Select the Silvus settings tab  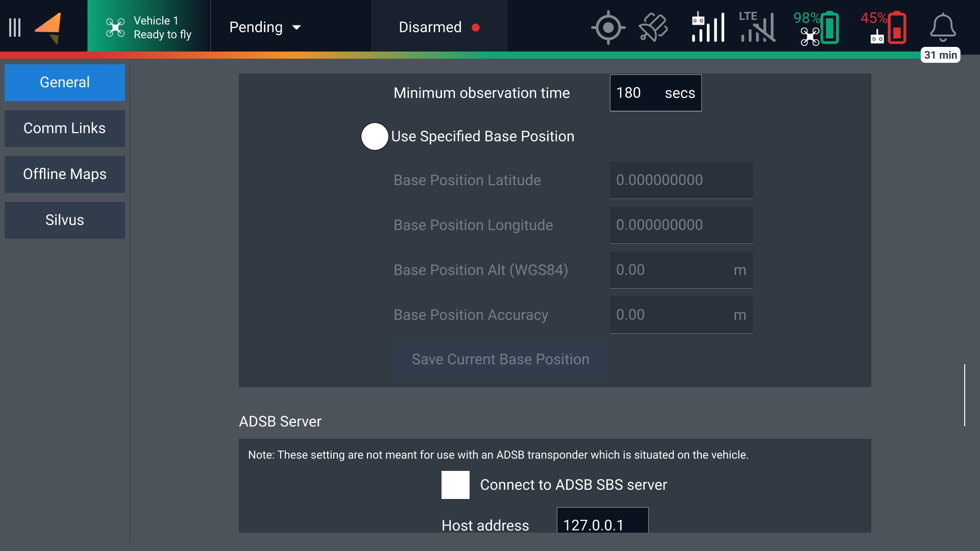point(65,220)
